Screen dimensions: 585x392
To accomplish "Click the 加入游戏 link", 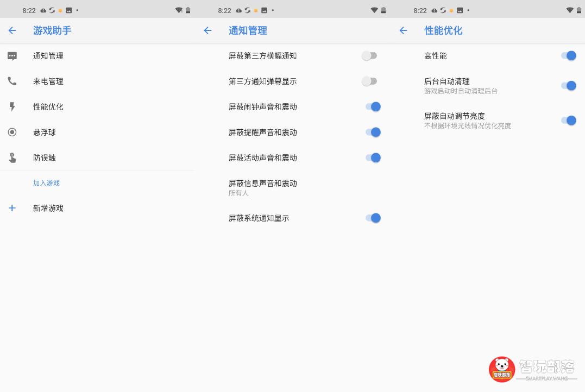I will point(47,183).
